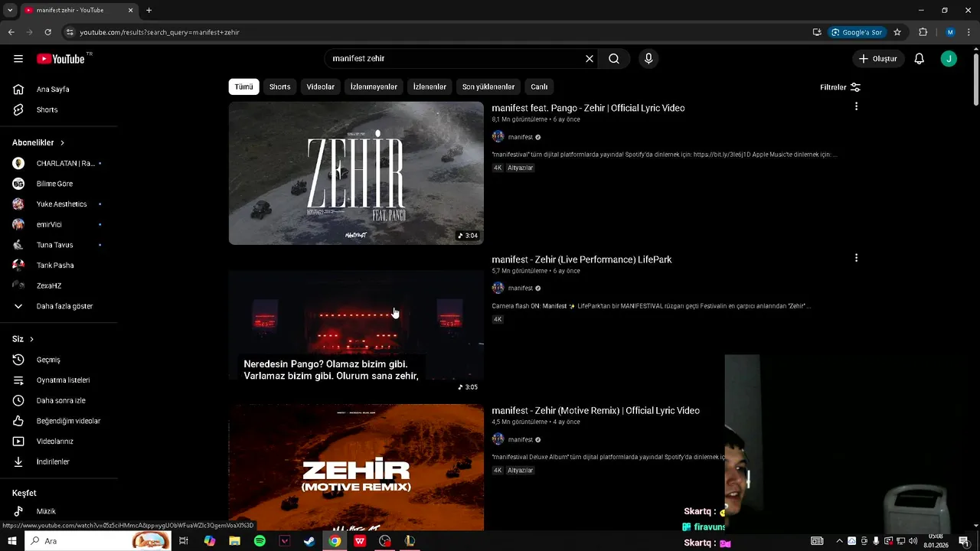Open the options menu for Zehir Live Performance
Screen dimensions: 980x551
coord(856,258)
